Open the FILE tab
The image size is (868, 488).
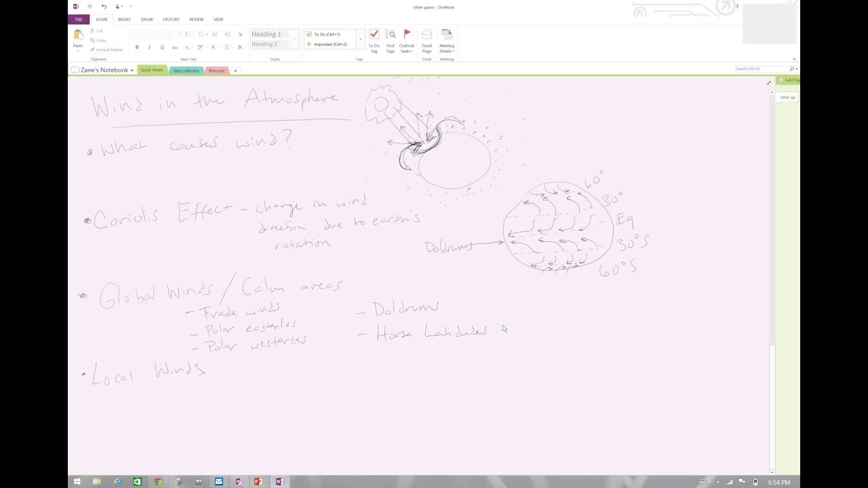[79, 19]
